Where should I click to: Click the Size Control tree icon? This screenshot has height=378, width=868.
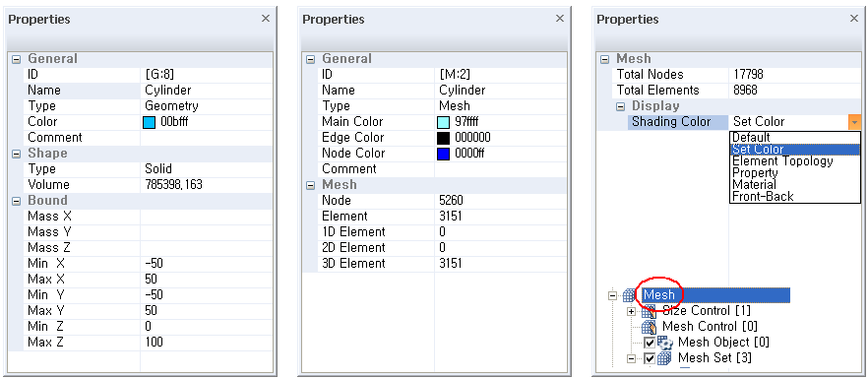click(649, 312)
